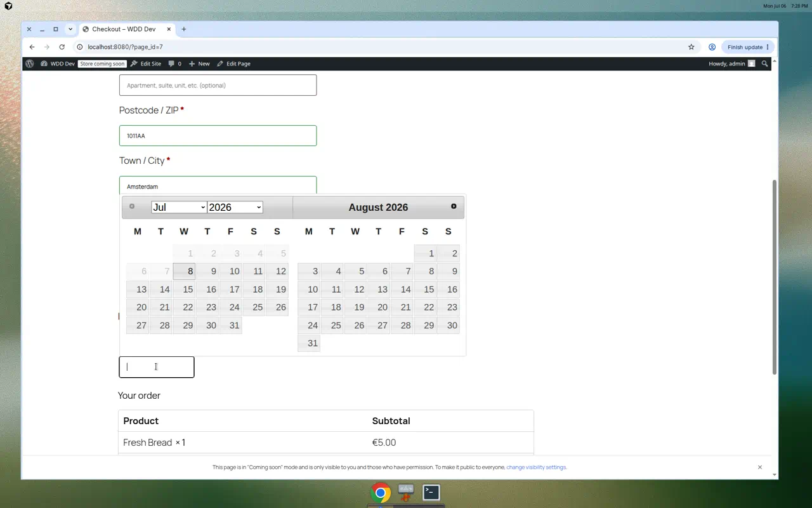Open the middle dock application icon
812x508 pixels.
(x=406, y=492)
